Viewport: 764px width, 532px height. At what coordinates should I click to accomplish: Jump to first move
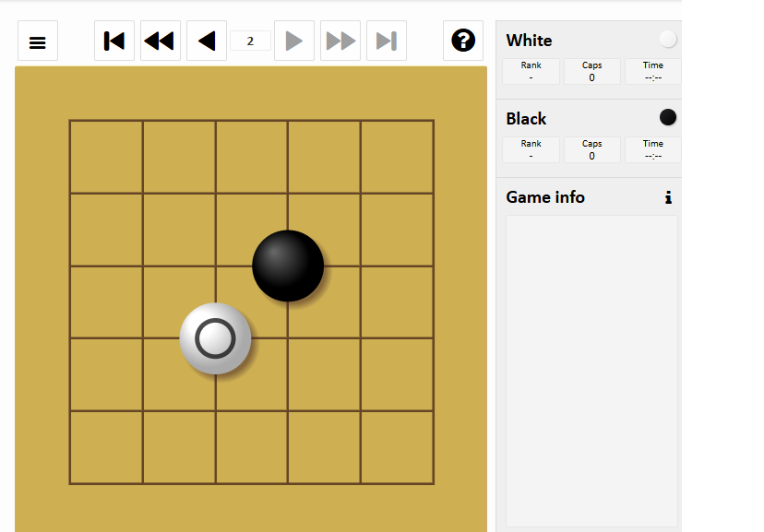(114, 41)
